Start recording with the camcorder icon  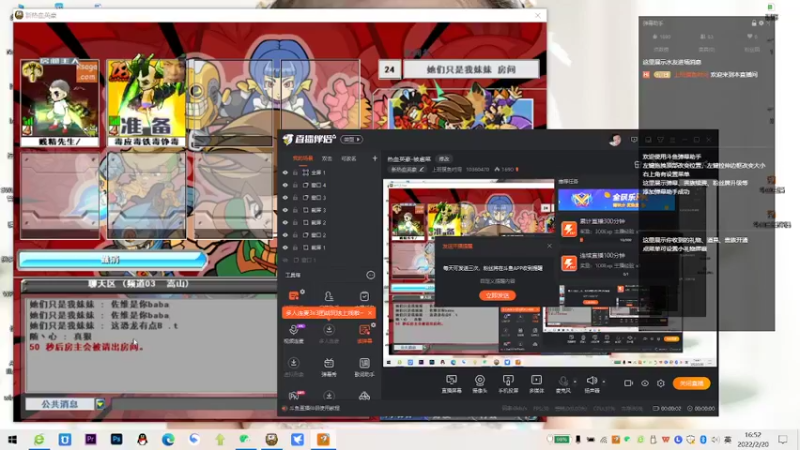click(x=628, y=383)
